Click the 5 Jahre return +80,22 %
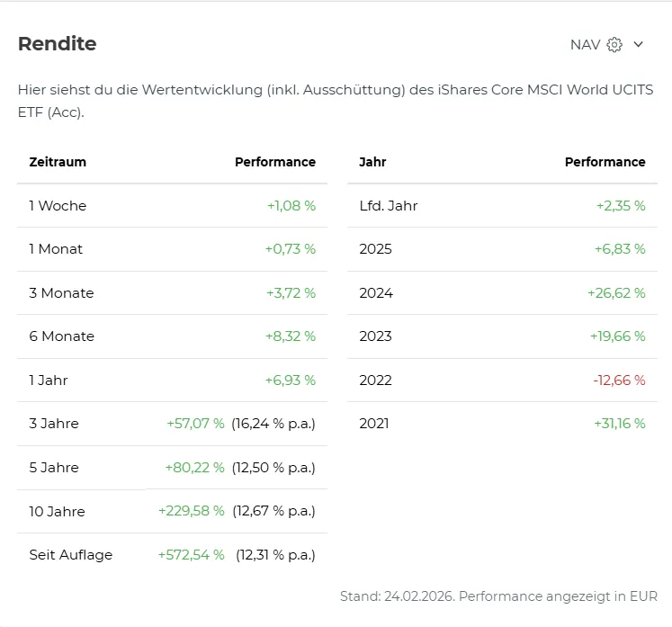This screenshot has width=672, height=627. (x=194, y=468)
